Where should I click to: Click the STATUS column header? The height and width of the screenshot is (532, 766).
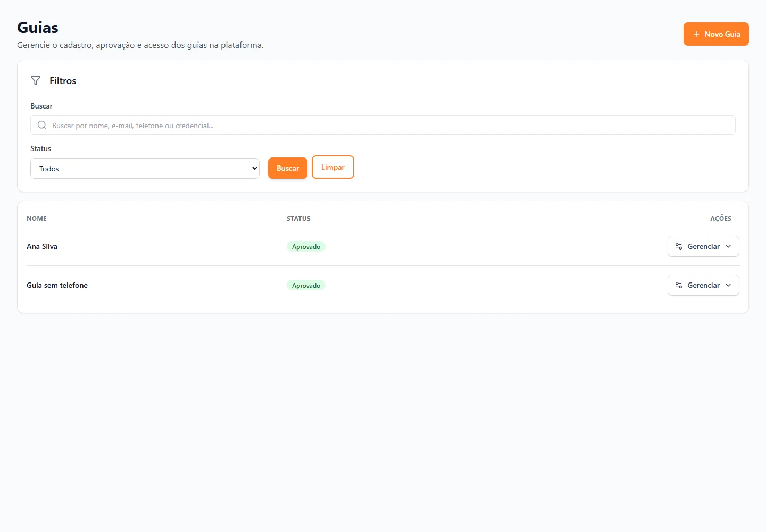(298, 219)
